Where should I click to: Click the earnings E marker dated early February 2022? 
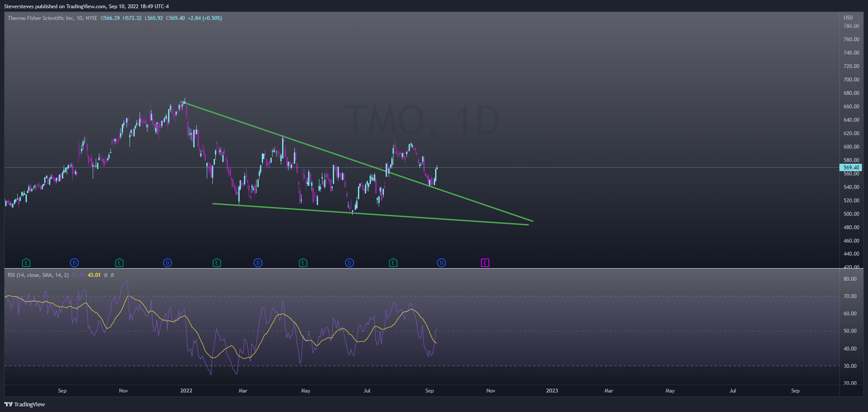(217, 263)
